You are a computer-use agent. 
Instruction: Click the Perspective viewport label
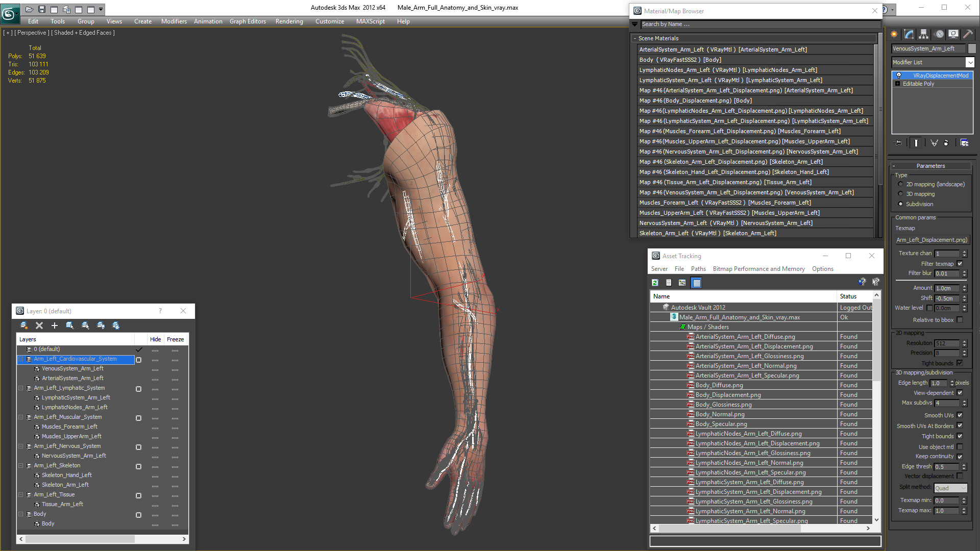pos(32,33)
